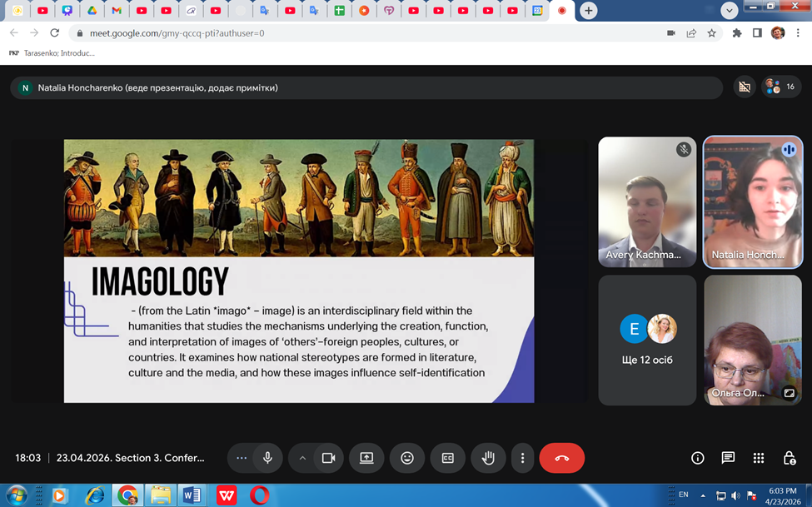
Task: Open the tab search dropdown arrow
Action: click(730, 10)
